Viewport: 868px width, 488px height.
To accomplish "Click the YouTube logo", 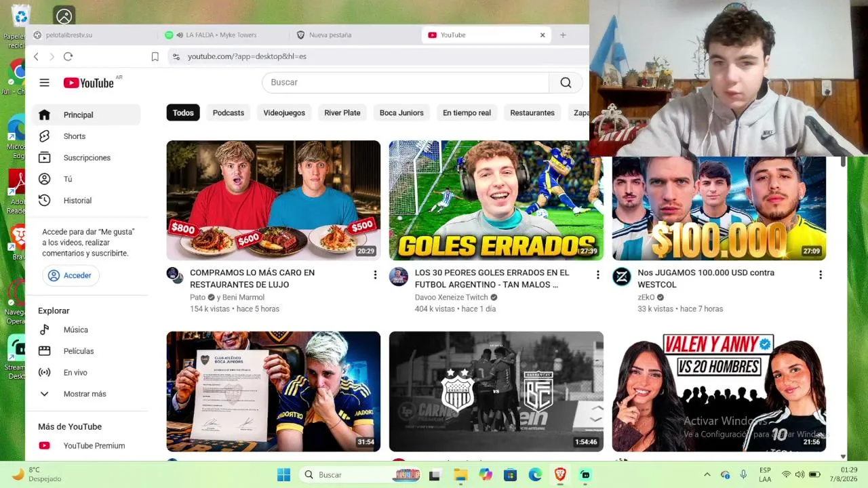I will (x=89, y=83).
